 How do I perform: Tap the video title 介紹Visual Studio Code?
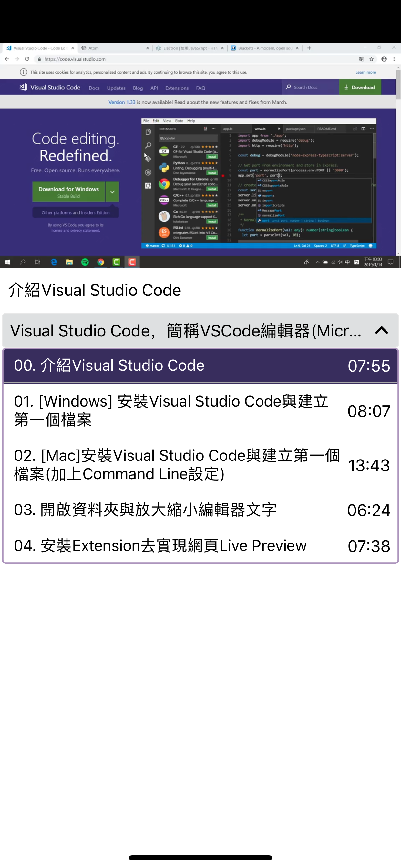tap(95, 290)
